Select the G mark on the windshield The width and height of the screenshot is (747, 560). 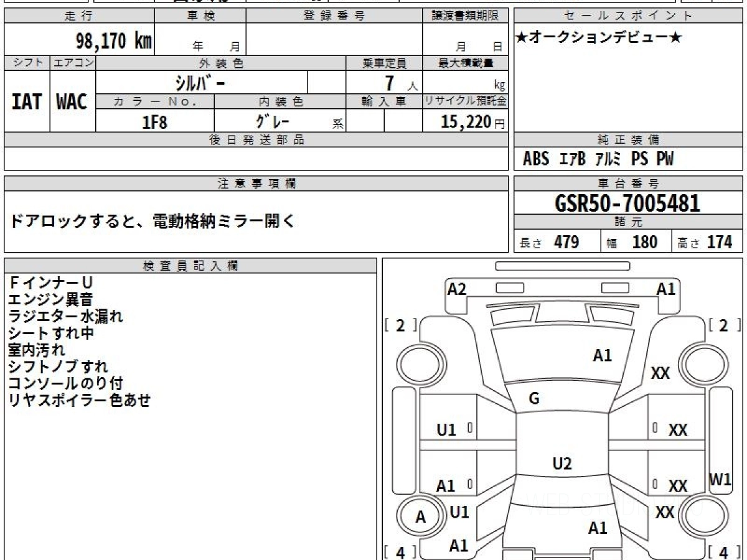[533, 399]
